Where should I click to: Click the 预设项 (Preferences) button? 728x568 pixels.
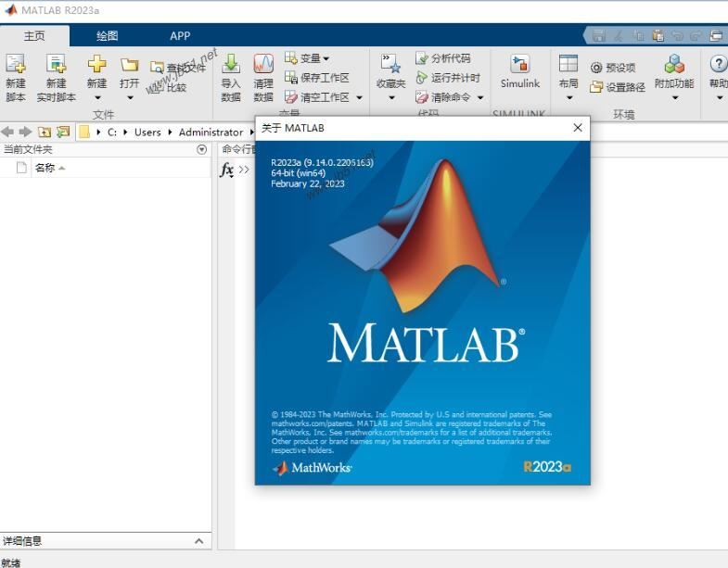(613, 68)
